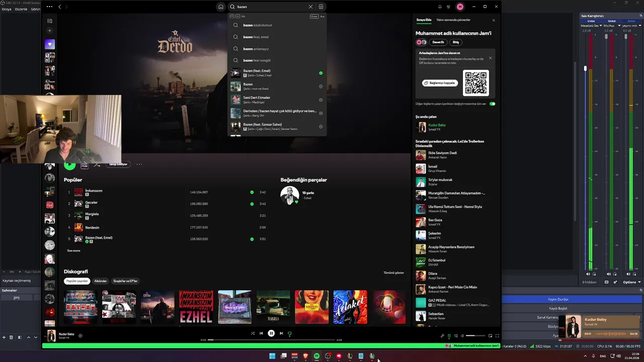The image size is (644, 362).
Task: Go to Spotify home via house icon
Action: pyautogui.click(x=220, y=7)
